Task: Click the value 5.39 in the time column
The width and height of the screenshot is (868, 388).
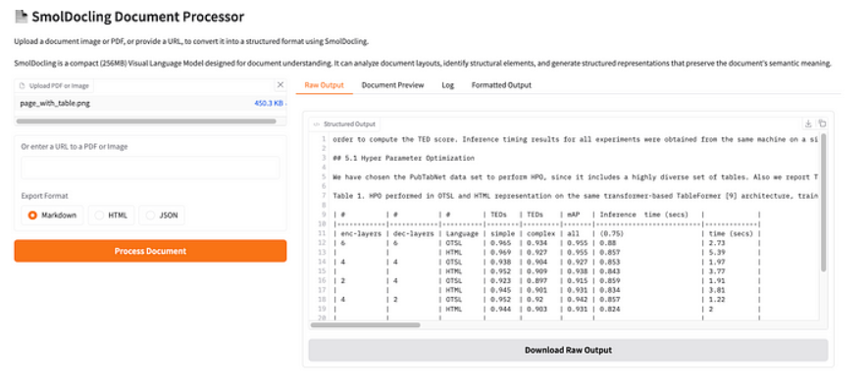Action: tap(717, 253)
